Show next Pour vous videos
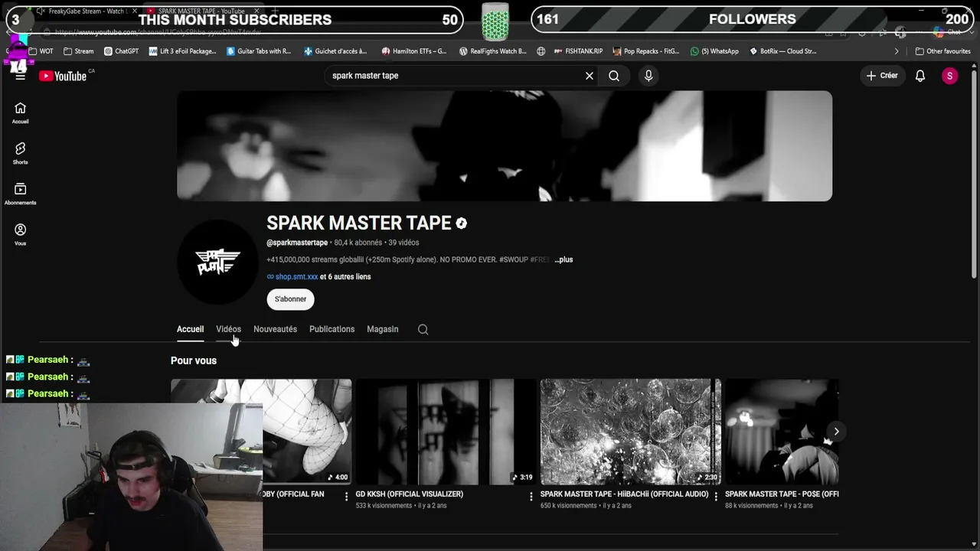 pyautogui.click(x=836, y=432)
